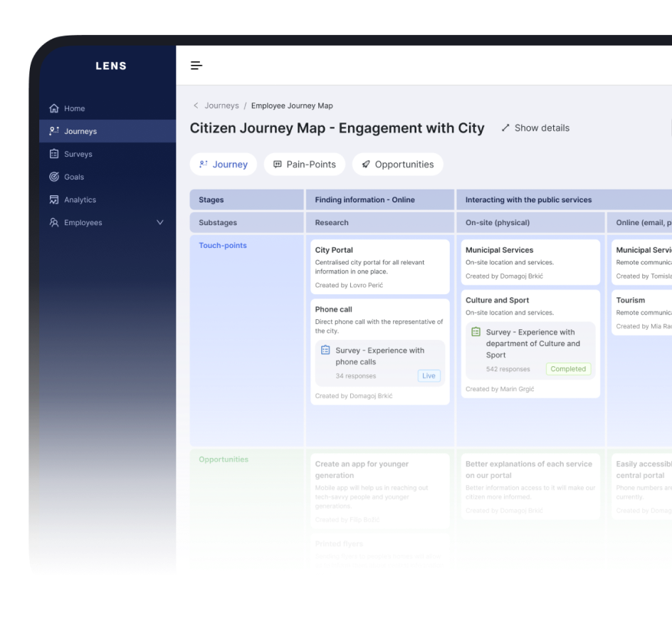Expand the Employees menu chevron
This screenshot has height=634, width=672.
click(x=159, y=222)
